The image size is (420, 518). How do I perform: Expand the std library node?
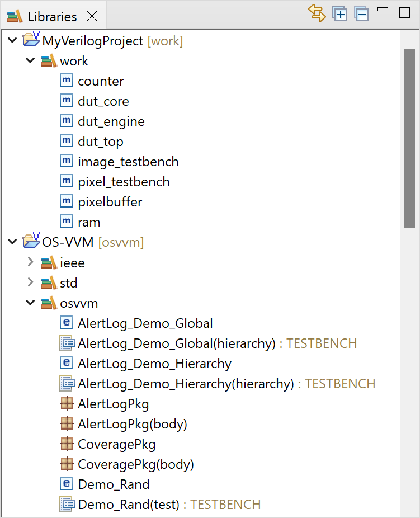pyautogui.click(x=30, y=282)
